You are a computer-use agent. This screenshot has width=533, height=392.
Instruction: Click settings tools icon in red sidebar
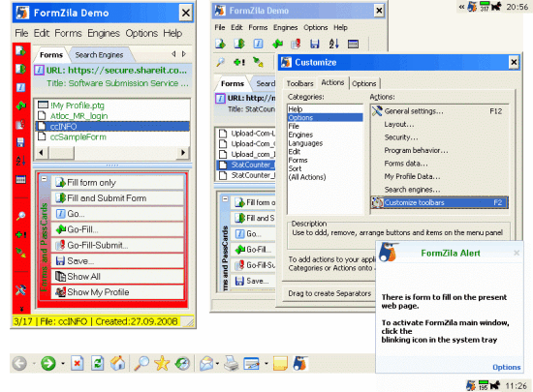[x=20, y=290]
